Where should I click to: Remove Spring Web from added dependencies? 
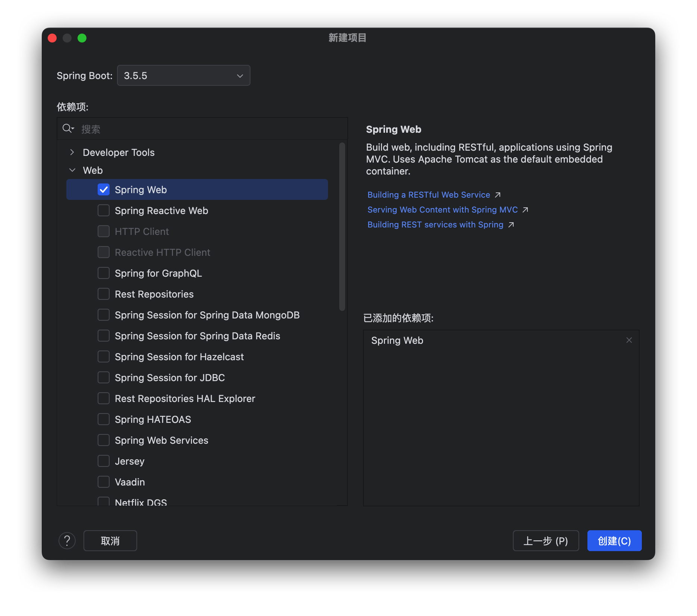pyautogui.click(x=629, y=340)
